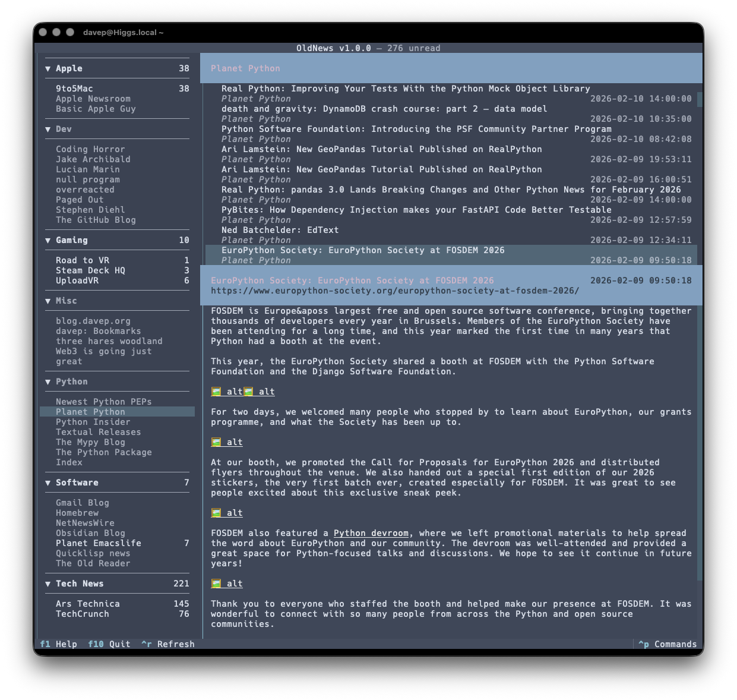Collapse the Python folder triangle
737x700 pixels.
point(48,382)
